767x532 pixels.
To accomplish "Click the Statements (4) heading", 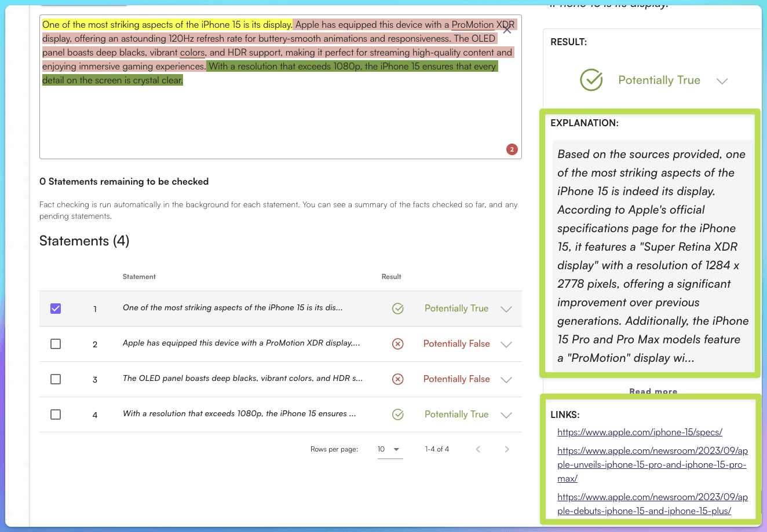I will point(85,241).
